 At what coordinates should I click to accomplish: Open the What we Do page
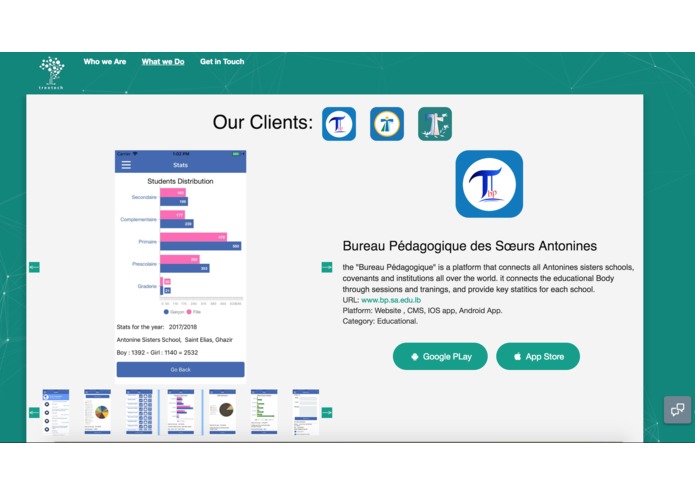163,62
